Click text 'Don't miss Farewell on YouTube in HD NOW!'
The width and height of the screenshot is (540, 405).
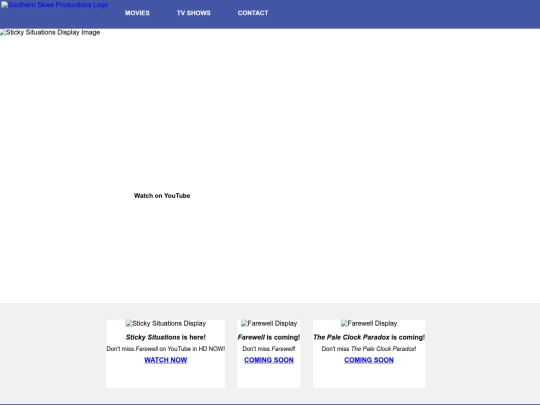click(x=166, y=349)
